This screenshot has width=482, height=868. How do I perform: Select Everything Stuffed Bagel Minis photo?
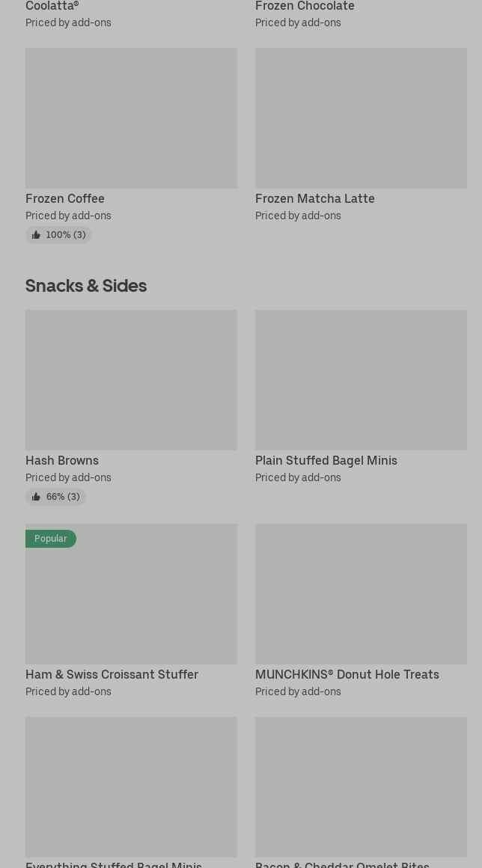click(x=131, y=787)
